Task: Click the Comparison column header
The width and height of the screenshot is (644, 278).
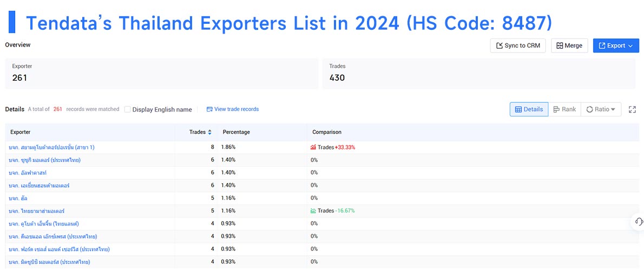Action: tap(327, 132)
